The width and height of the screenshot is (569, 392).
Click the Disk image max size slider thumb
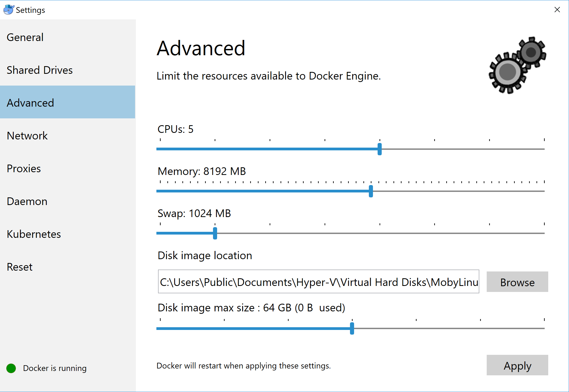[x=352, y=328]
